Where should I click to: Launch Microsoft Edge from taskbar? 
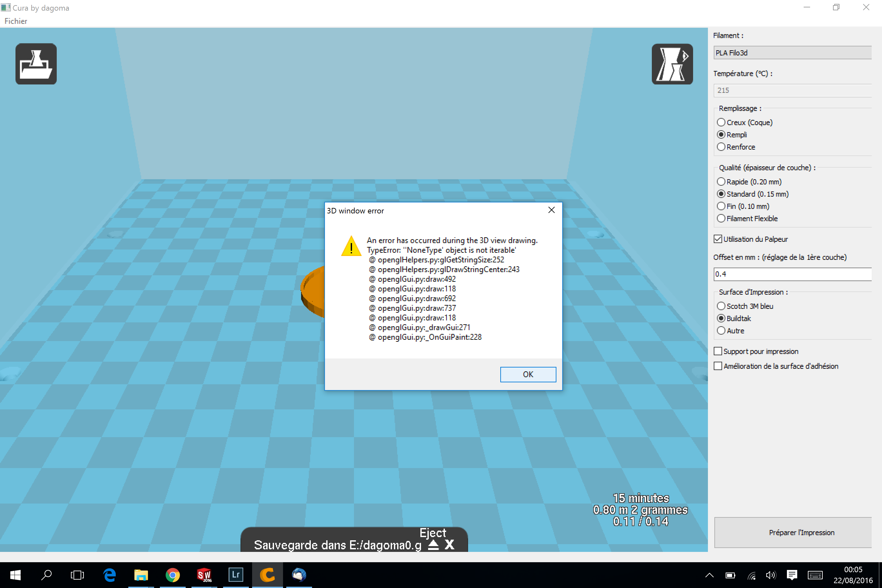[110, 575]
